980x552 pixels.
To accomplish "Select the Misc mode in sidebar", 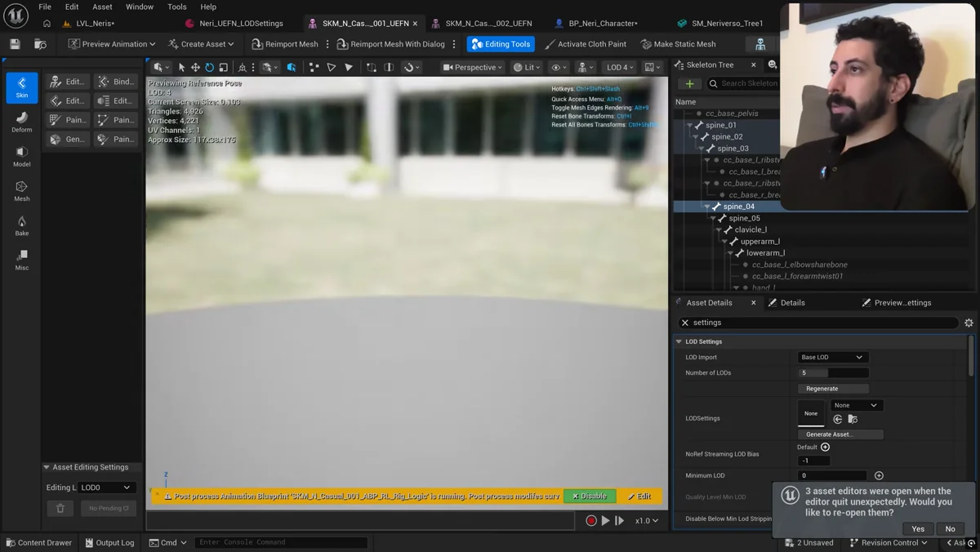I will 22,260.
